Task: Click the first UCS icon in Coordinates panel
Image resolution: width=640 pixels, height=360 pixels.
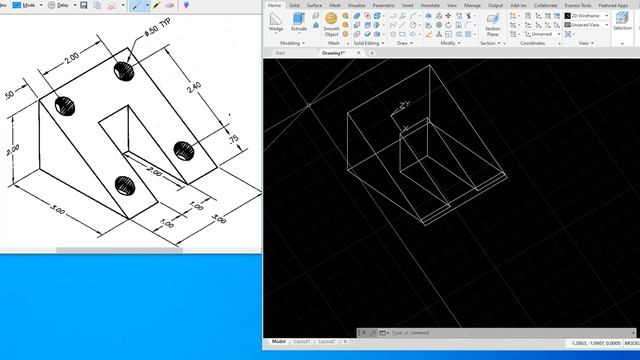Action: (513, 16)
